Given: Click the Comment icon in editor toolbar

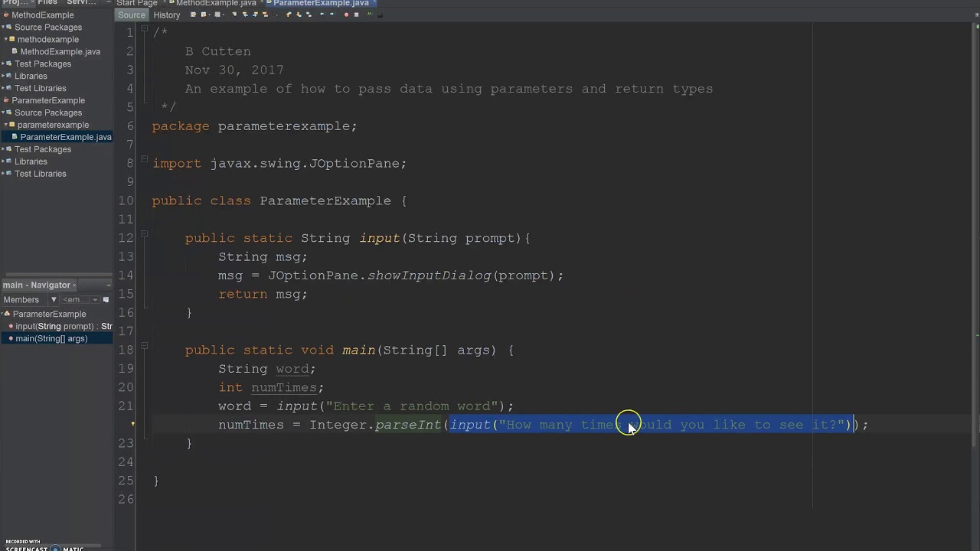Looking at the screenshot, I should [370, 15].
